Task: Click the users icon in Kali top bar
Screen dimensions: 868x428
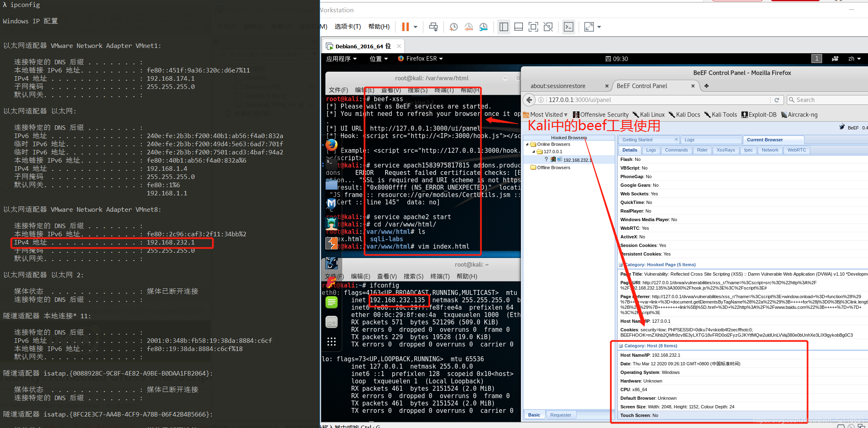Action: tap(835, 59)
